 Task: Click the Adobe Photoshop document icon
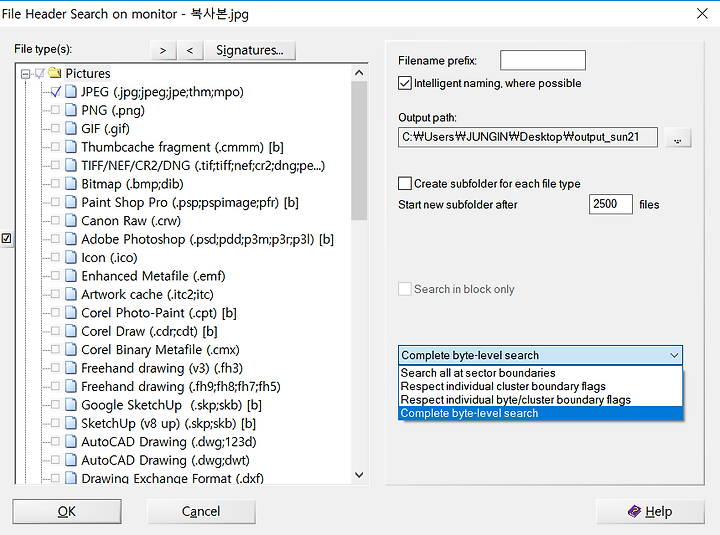[x=71, y=239]
